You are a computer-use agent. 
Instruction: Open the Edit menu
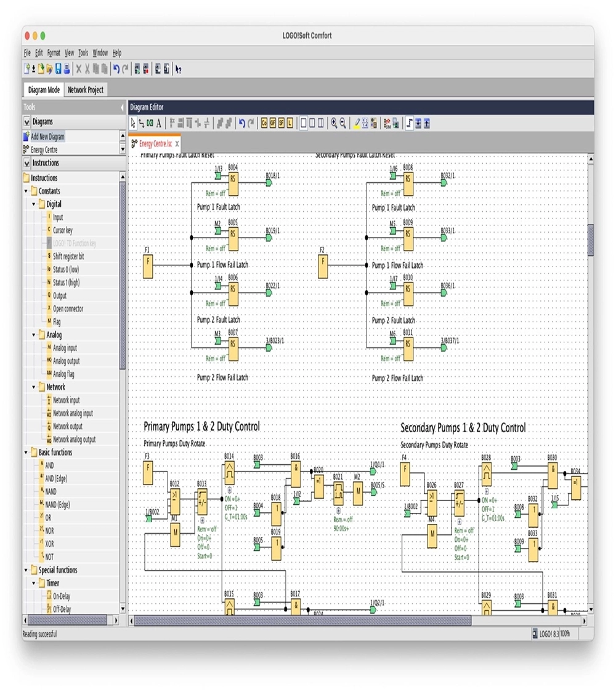[x=39, y=53]
